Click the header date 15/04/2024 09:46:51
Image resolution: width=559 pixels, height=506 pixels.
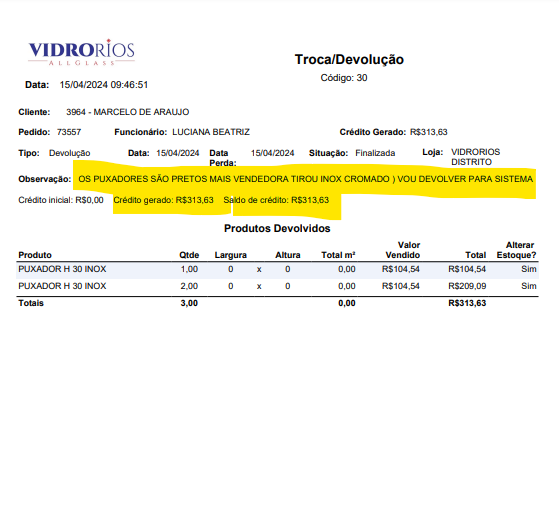pyautogui.click(x=103, y=85)
